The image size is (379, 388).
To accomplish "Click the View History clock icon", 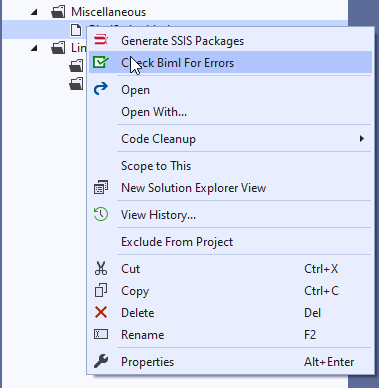I will [x=101, y=214].
